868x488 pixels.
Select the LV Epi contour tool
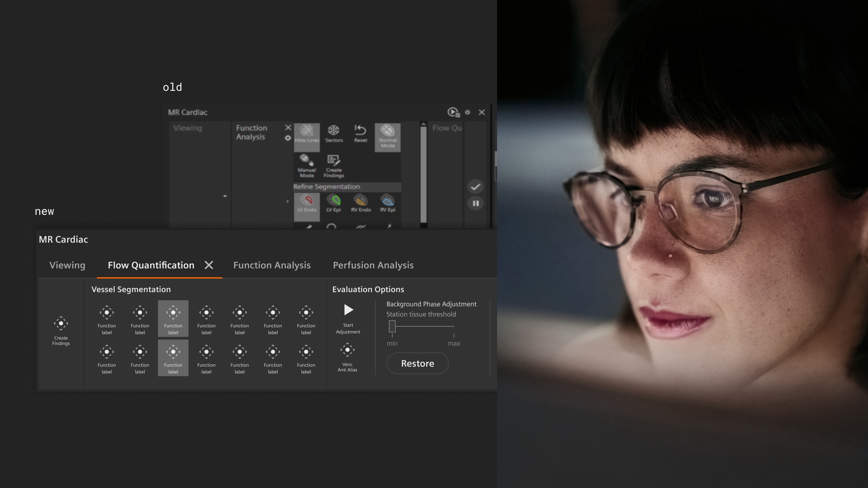(x=334, y=201)
